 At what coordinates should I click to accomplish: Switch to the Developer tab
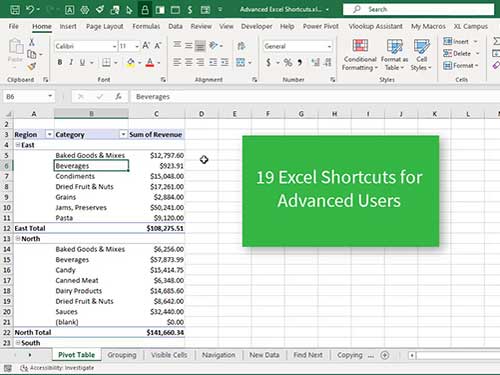click(x=256, y=26)
